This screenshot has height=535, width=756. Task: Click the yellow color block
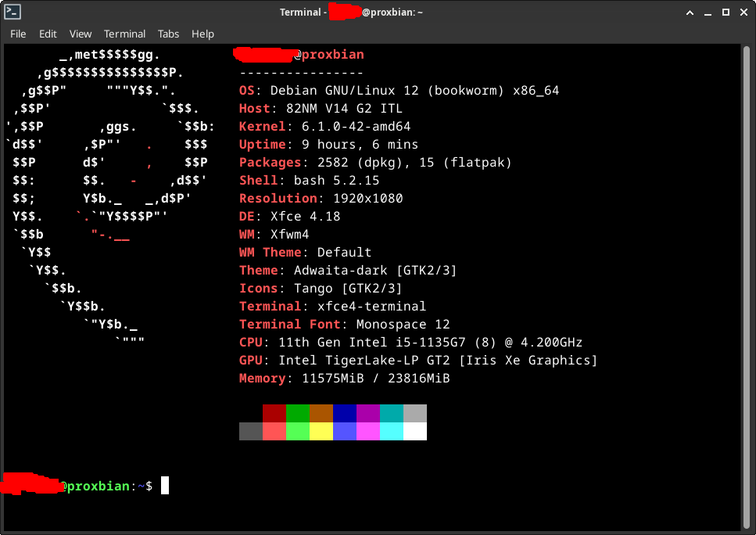tap(321, 431)
